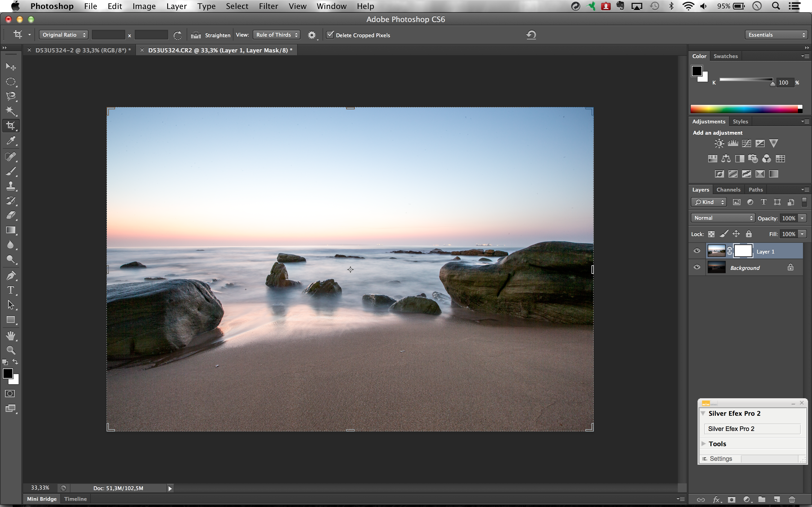Switch to the Channels tab
Viewport: 812px width, 507px height.
click(728, 189)
